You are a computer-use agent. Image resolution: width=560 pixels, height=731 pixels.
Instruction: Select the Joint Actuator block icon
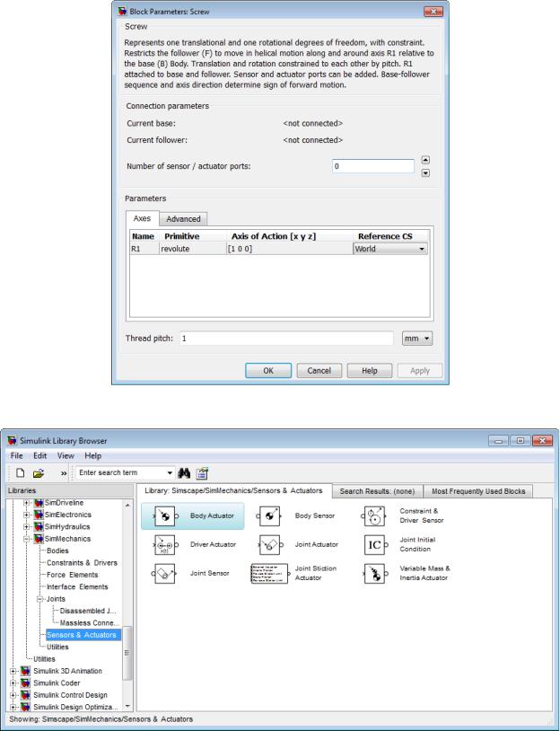coord(269,544)
